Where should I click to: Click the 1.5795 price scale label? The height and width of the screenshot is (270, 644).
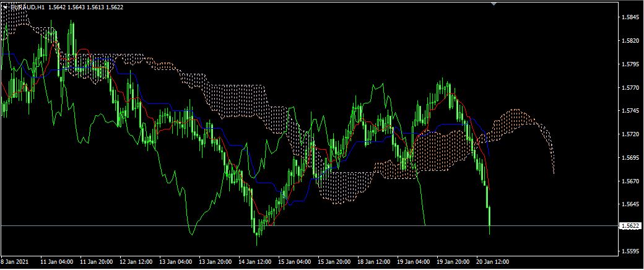[x=629, y=64]
